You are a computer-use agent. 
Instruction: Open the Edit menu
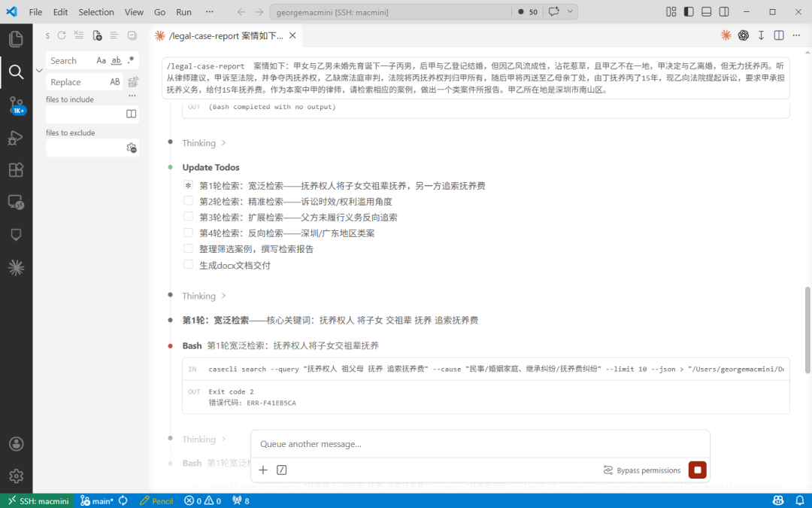click(x=61, y=12)
